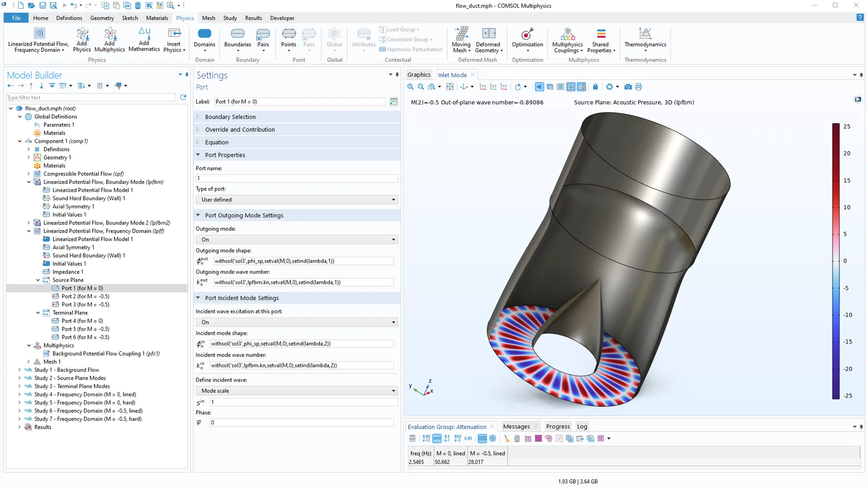The image size is (868, 488).
Task: Select Port 2 (for M = -0.5) node
Action: pos(85,296)
